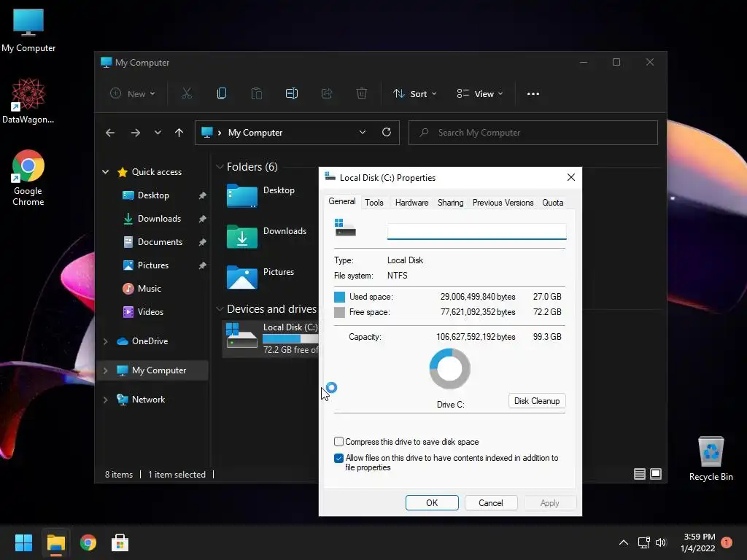Switch to details view icon in status bar
Screen dimensions: 747x560
640,474
